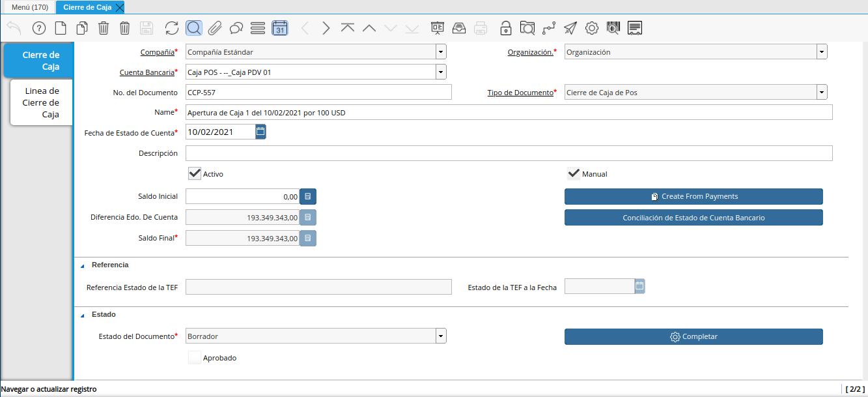Click the padlock icon in toolbar
868x397 pixels.
click(505, 28)
